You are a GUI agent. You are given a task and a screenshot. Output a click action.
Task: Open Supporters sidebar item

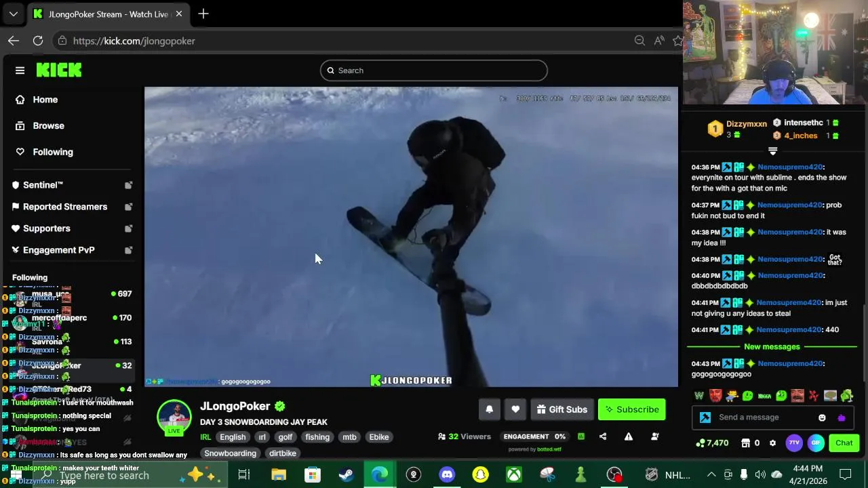click(47, 228)
